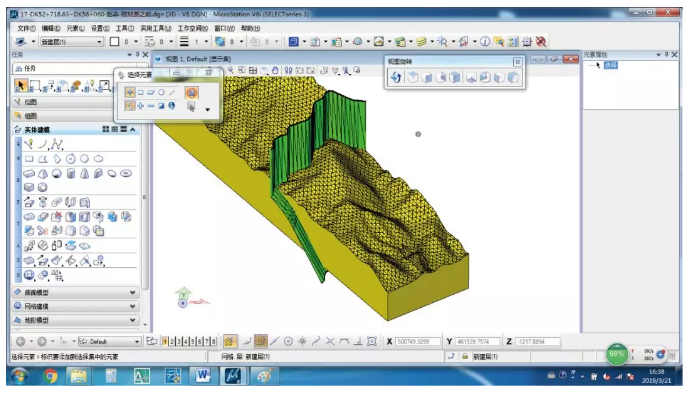Viewport: 694px width, 395px height.
Task: Click the Rotate View icon in view rotation toolbox
Action: click(396, 77)
